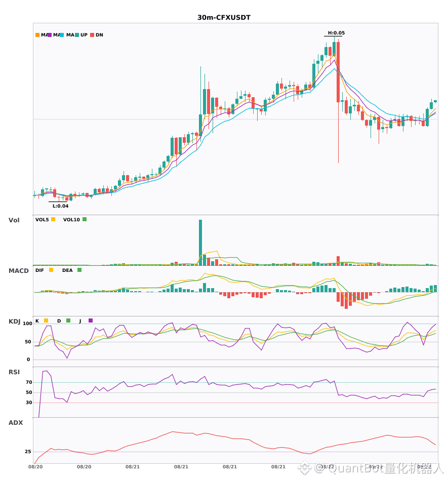
Task: Click the DEA legend text
Action: click(x=67, y=270)
